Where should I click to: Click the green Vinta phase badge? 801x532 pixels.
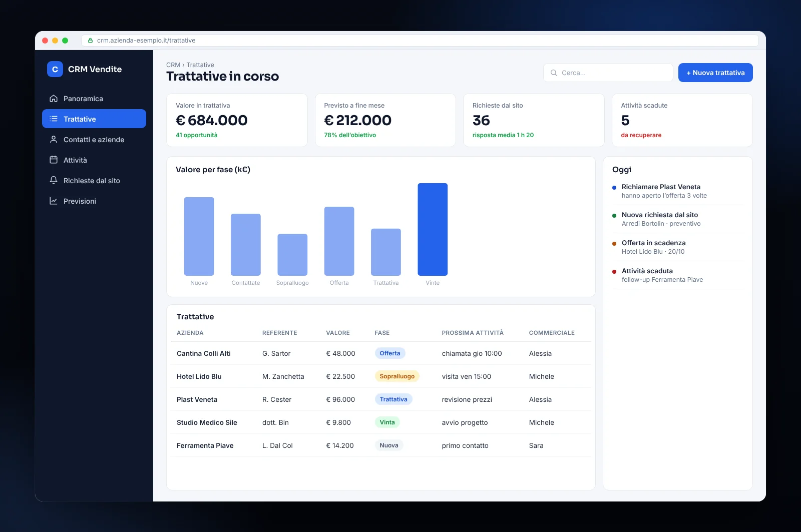coord(387,422)
